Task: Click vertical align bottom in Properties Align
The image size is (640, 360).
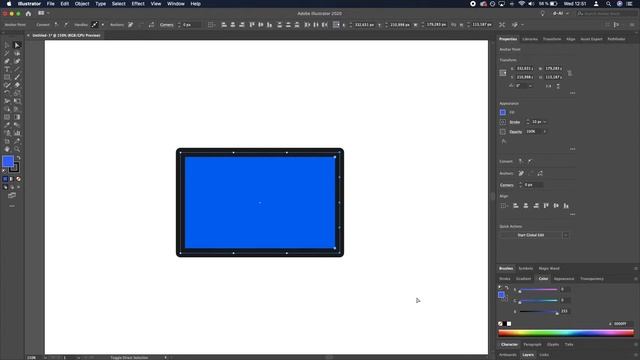Action: (566, 206)
